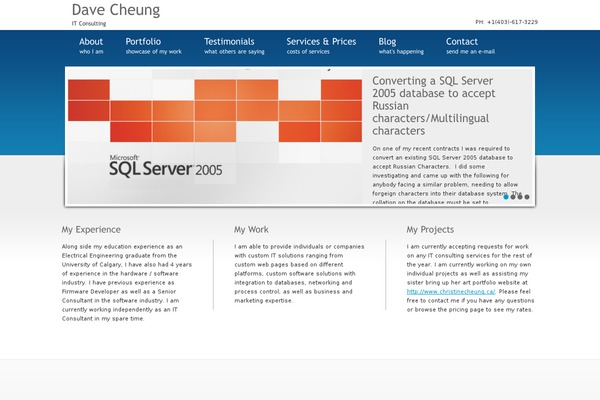Click the 'My Projects' heading
Screen dimensions: 600x400
point(430,230)
